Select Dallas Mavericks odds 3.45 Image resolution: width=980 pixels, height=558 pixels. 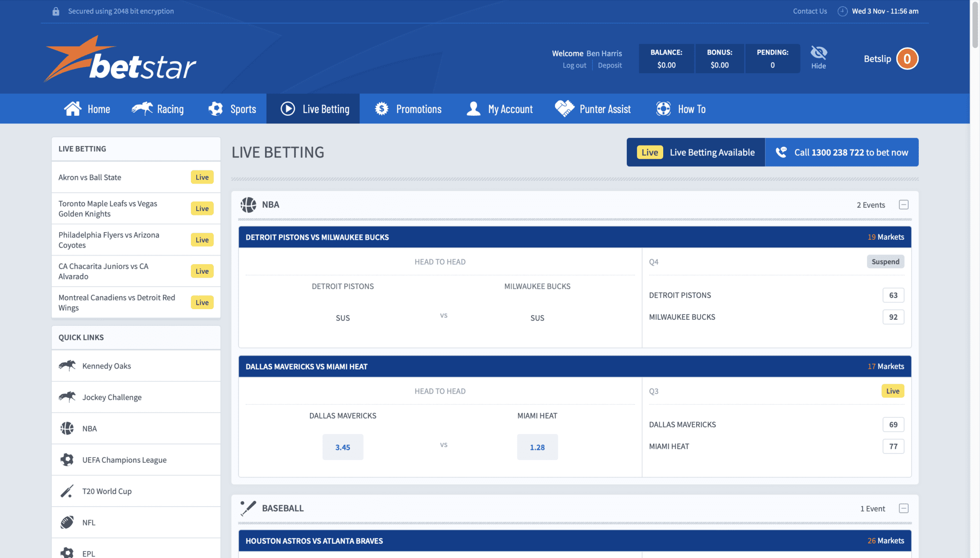pos(343,447)
